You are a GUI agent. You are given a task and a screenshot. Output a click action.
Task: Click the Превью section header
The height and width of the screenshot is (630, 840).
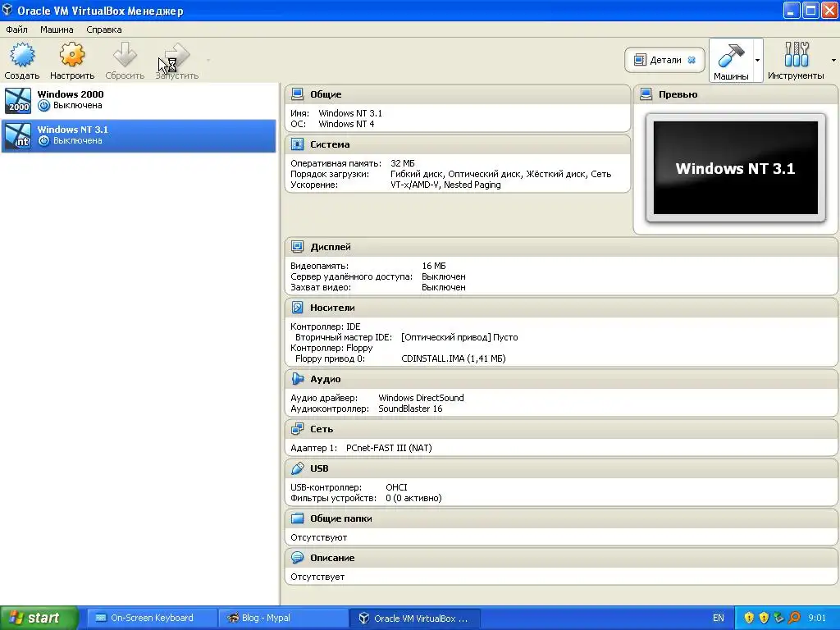coord(678,94)
